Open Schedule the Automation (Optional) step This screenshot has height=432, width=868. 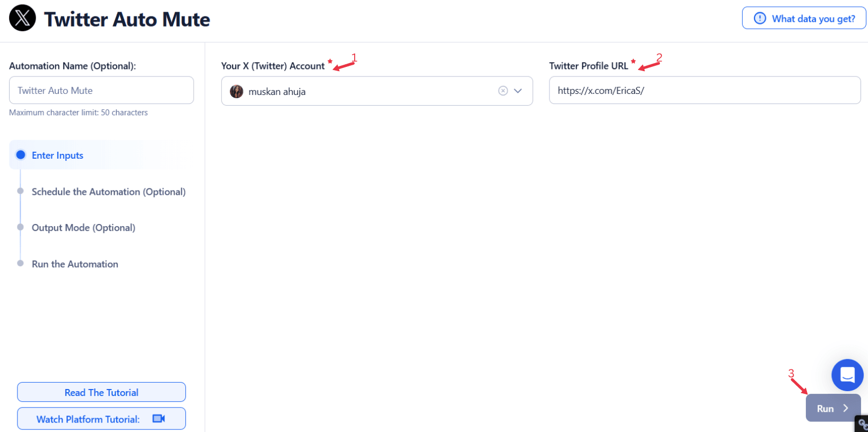pos(108,192)
